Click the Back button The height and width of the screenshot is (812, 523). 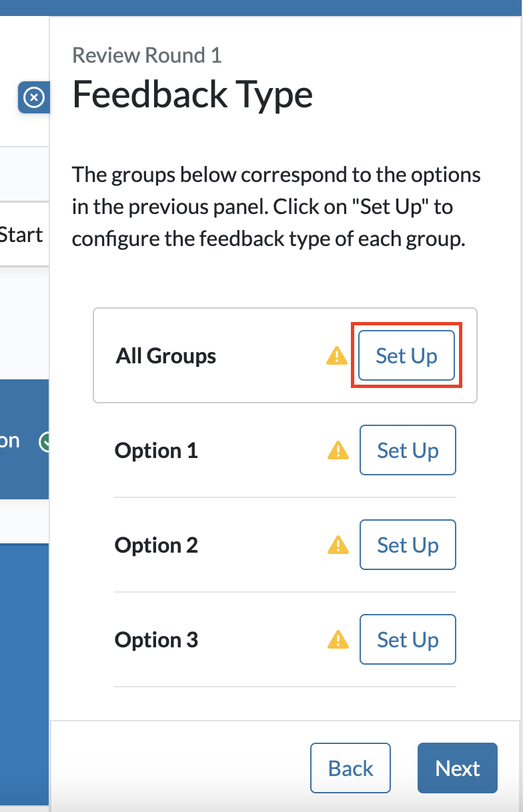tap(350, 768)
